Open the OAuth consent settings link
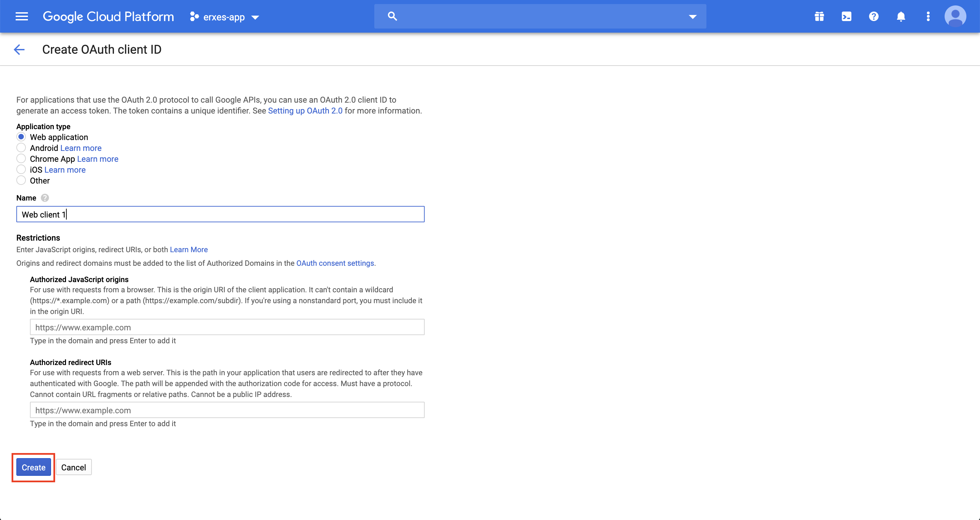The width and height of the screenshot is (980, 520). coord(335,263)
